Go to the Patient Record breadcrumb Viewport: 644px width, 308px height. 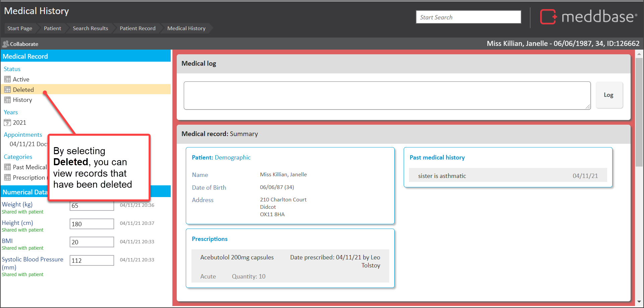coord(138,28)
